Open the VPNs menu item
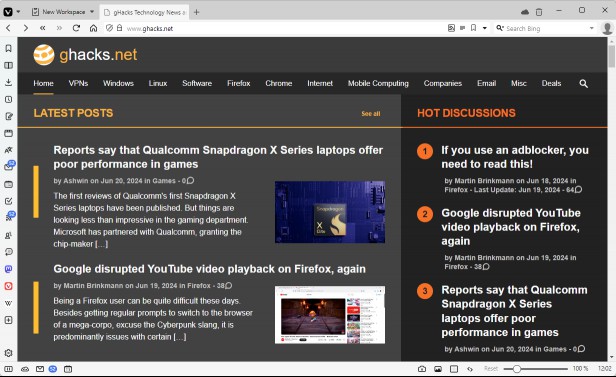616x377 pixels. (78, 83)
